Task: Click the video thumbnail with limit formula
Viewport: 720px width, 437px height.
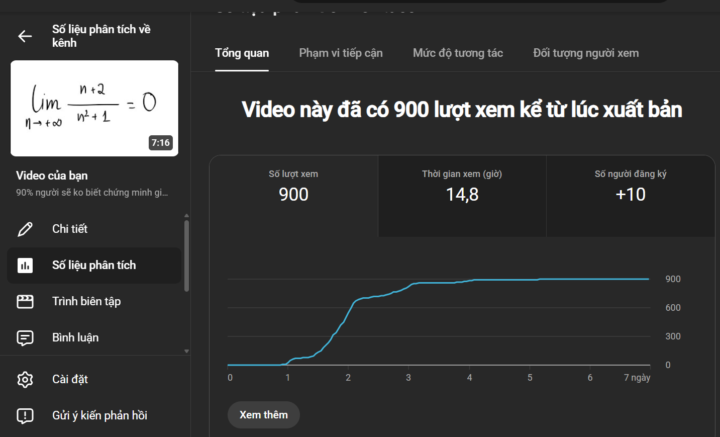Action: 95,108
